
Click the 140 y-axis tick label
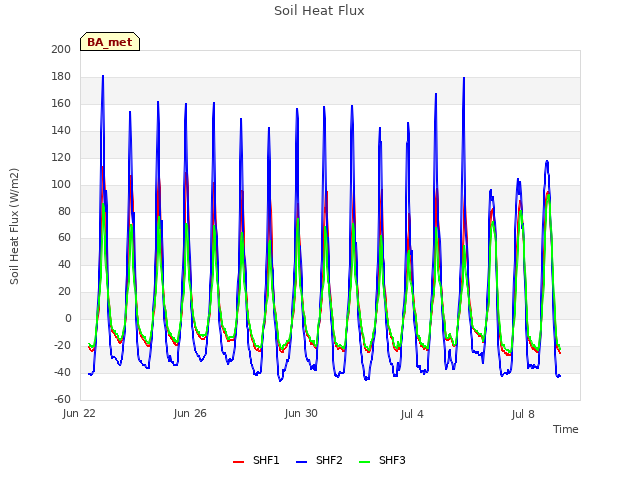61,130
